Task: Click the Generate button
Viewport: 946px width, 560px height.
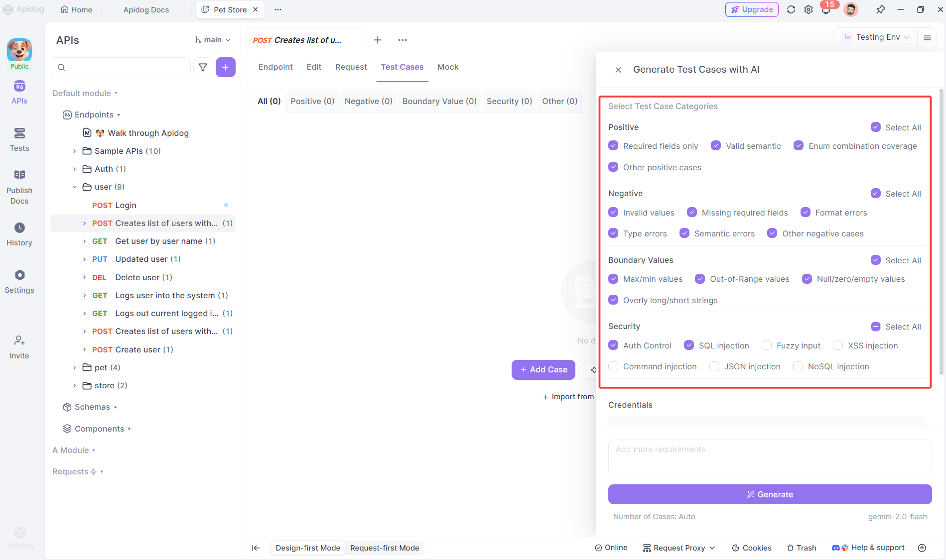Action: click(769, 494)
